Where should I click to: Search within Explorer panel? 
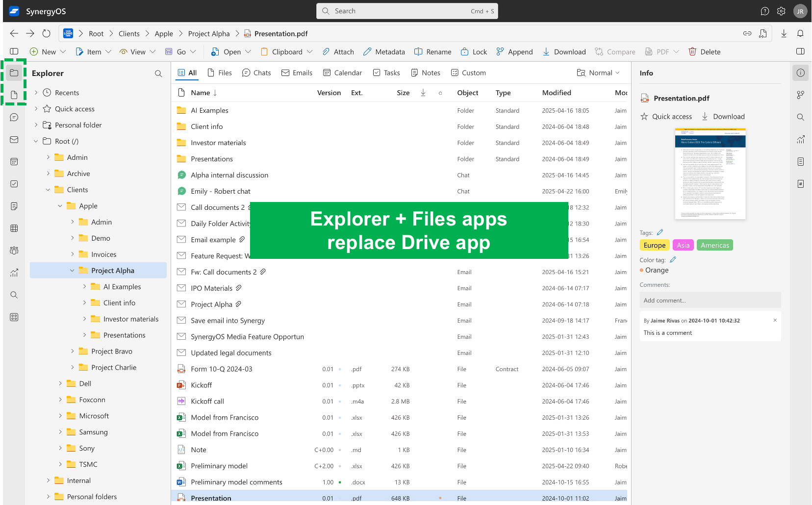point(158,74)
